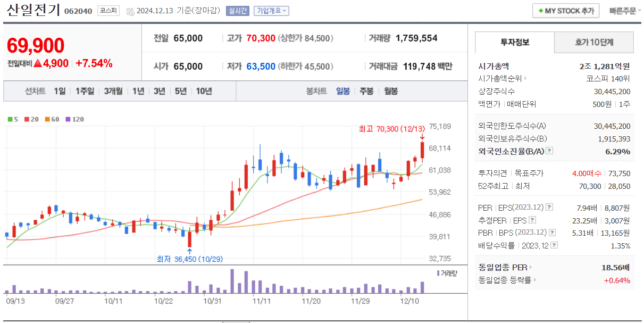Click the 상장주식수 value 30,445,200

[x=612, y=92]
